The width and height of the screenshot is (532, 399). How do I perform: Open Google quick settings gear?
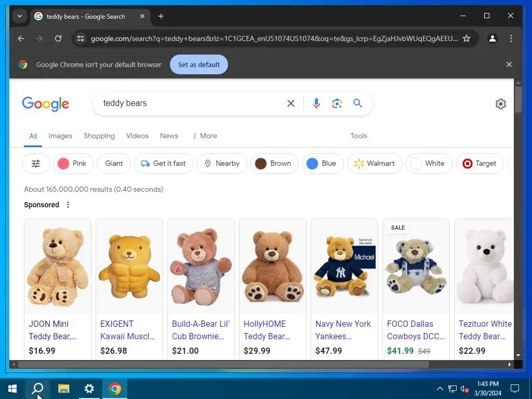coord(500,104)
